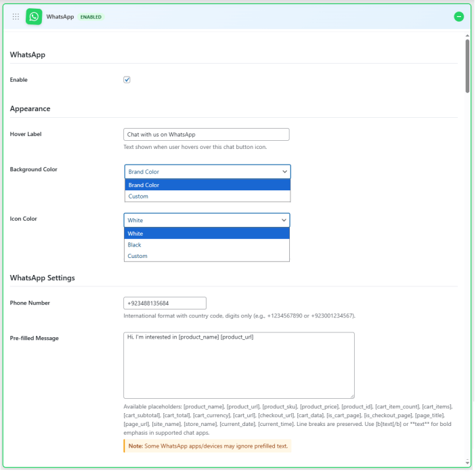Image resolution: width=476 pixels, height=472 pixels.
Task: Click the scrollbar up arrow
Action: coord(469,36)
